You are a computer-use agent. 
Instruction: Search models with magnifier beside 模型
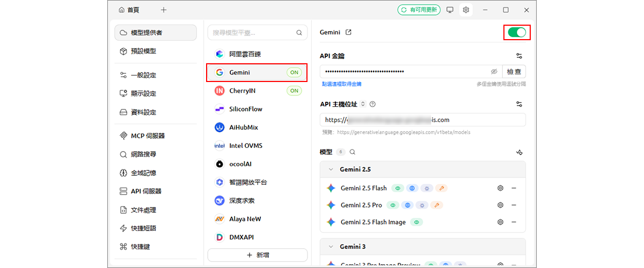(353, 152)
